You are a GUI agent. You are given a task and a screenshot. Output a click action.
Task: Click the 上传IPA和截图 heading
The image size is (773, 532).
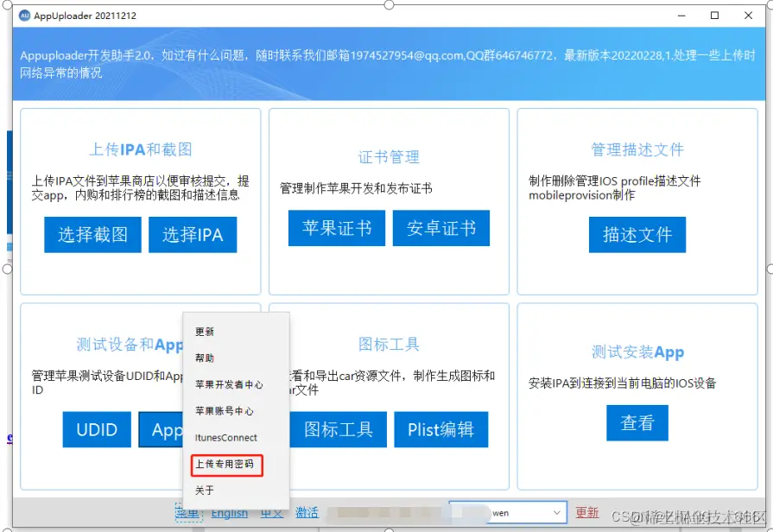141,149
